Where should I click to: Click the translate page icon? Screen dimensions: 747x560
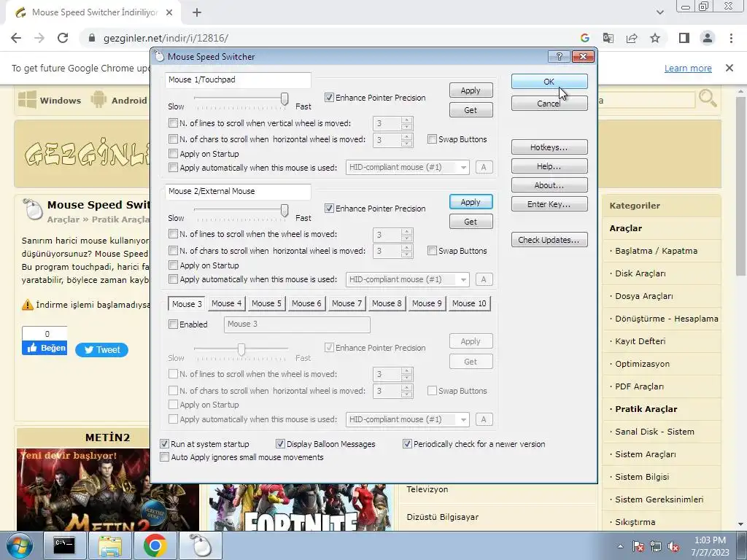coord(608,38)
